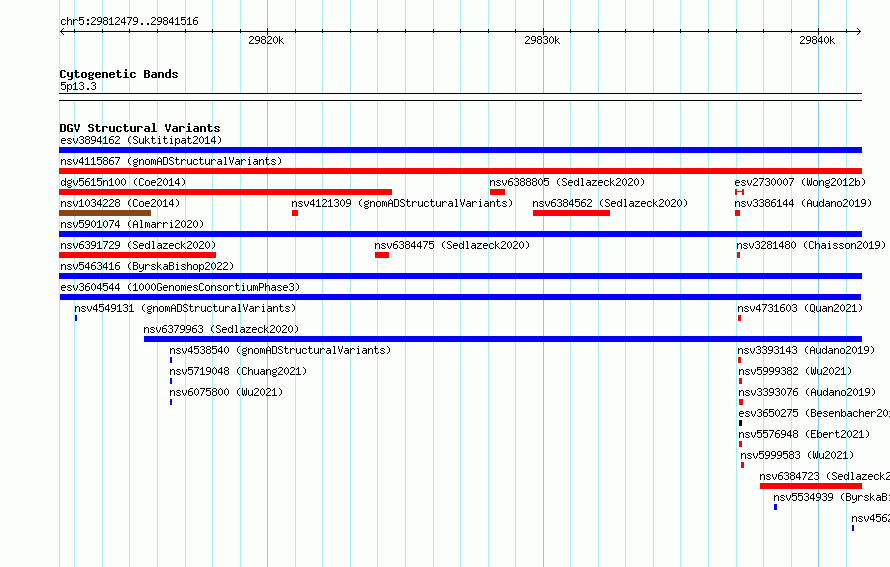Open the nsv6384723 Sedlazeck label
Image resolution: width=890 pixels, height=567 pixels.
[x=825, y=476]
